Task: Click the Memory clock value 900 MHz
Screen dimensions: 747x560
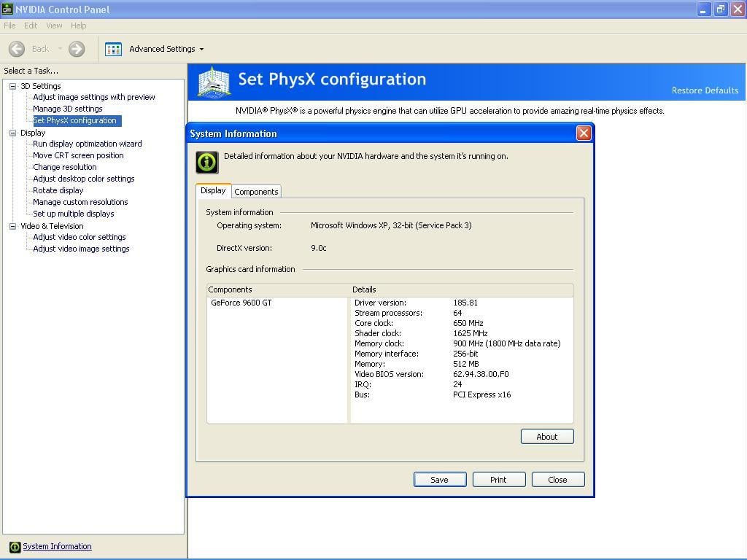Action: 507,344
